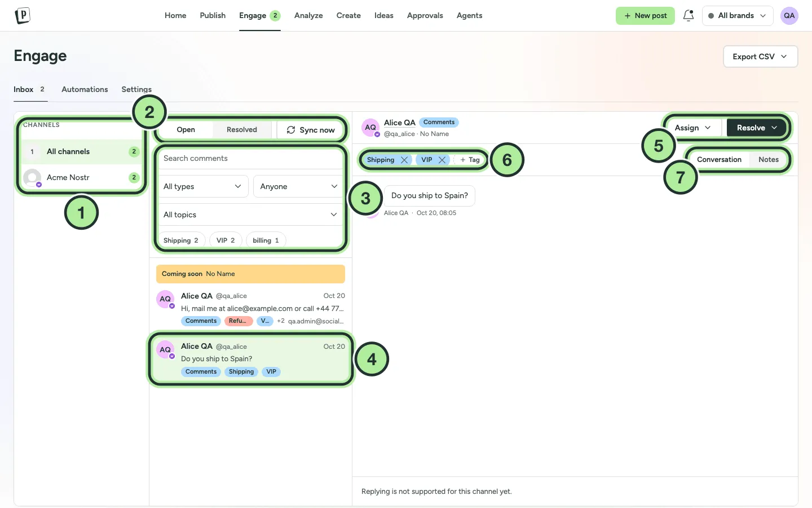Open the Assign dropdown

(692, 128)
